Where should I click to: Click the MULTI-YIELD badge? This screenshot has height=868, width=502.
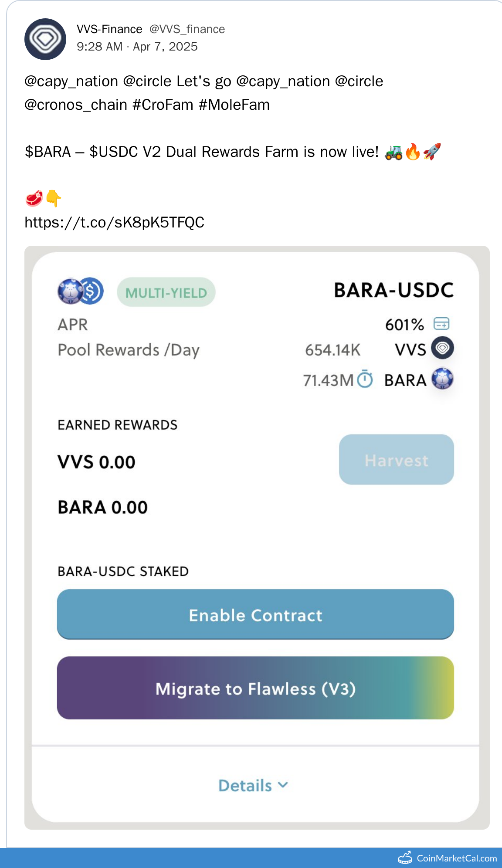tap(166, 292)
